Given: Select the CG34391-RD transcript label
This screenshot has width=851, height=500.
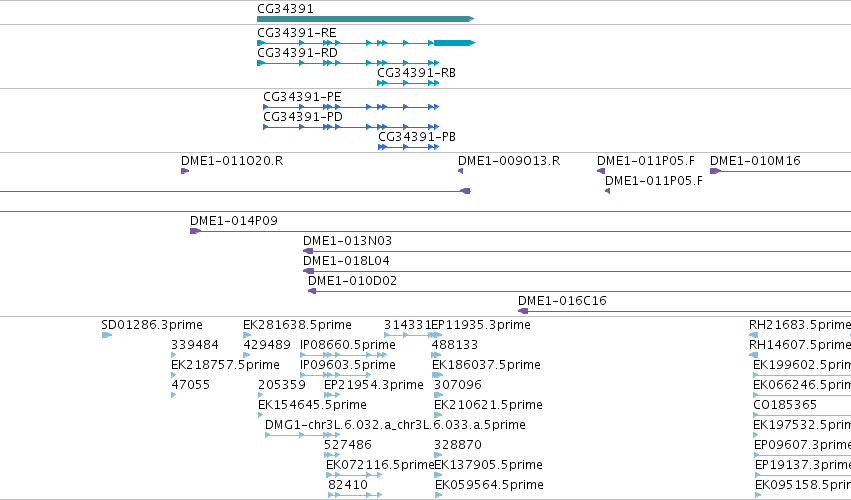Looking at the screenshot, I should coord(297,53).
